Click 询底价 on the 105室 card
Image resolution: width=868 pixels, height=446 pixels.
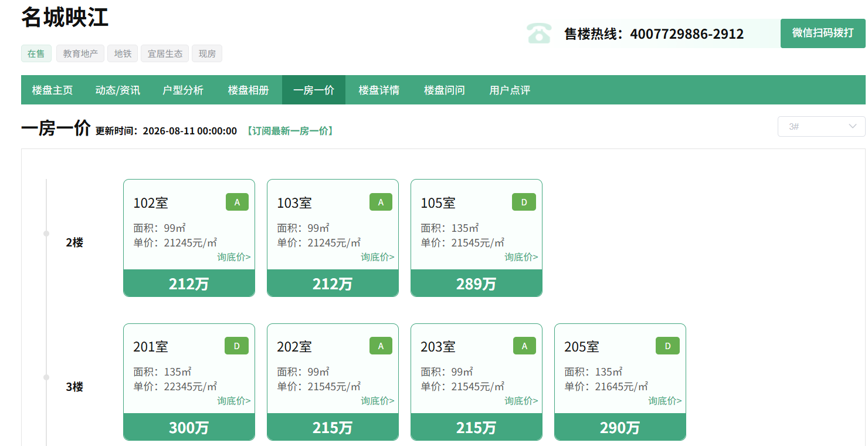pyautogui.click(x=521, y=257)
